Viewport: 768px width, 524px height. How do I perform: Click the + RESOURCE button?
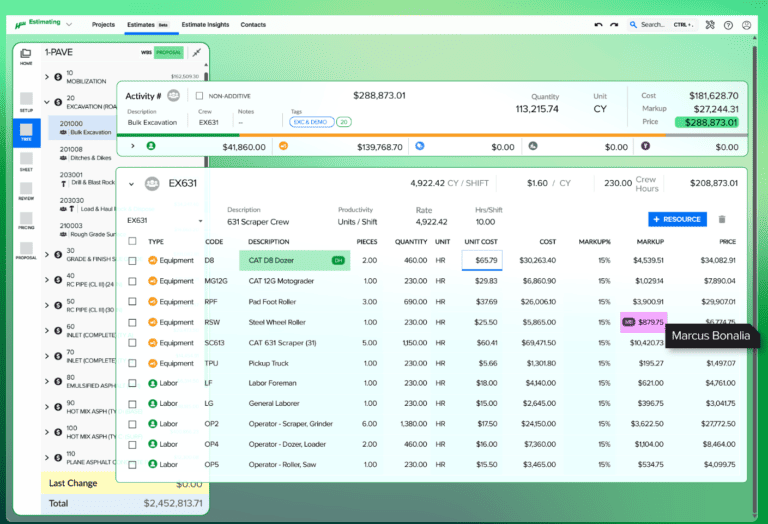pos(678,219)
